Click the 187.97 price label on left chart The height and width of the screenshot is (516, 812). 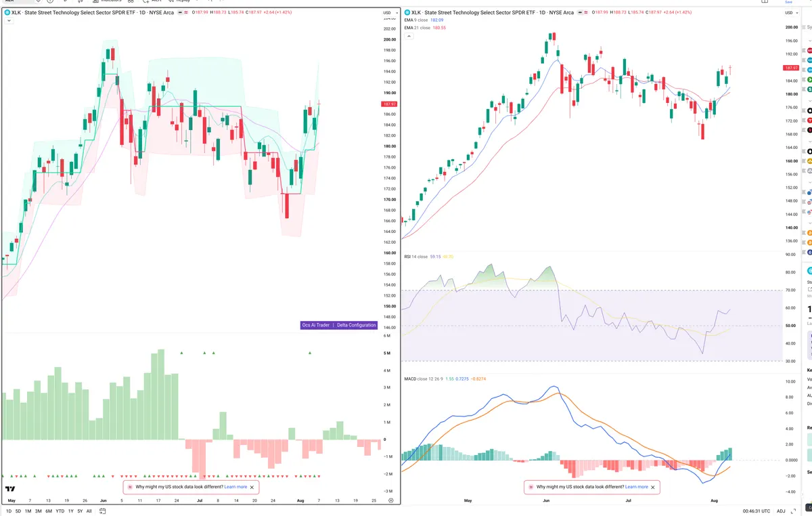click(x=389, y=104)
